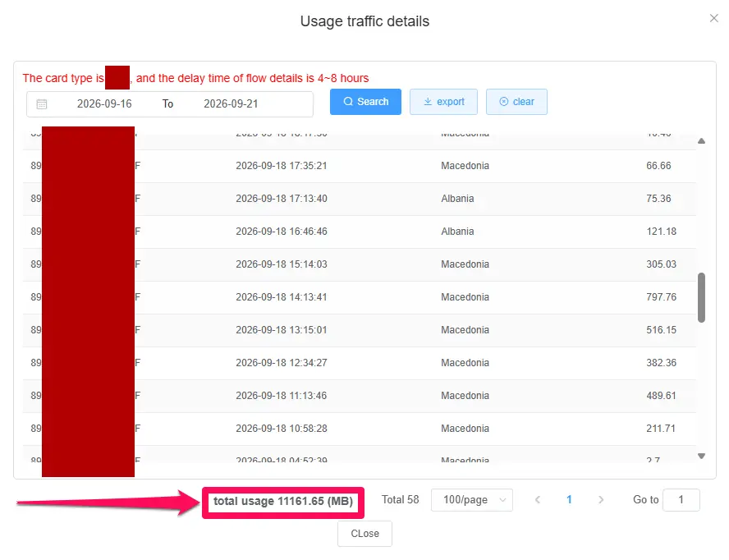729x560 pixels.
Task: Set start date field 2026-09-16
Action: tap(104, 103)
